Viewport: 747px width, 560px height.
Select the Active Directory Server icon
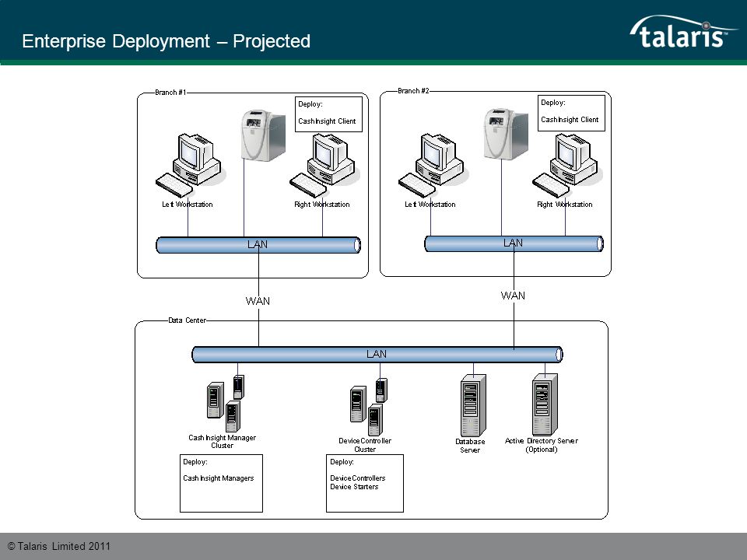545,404
